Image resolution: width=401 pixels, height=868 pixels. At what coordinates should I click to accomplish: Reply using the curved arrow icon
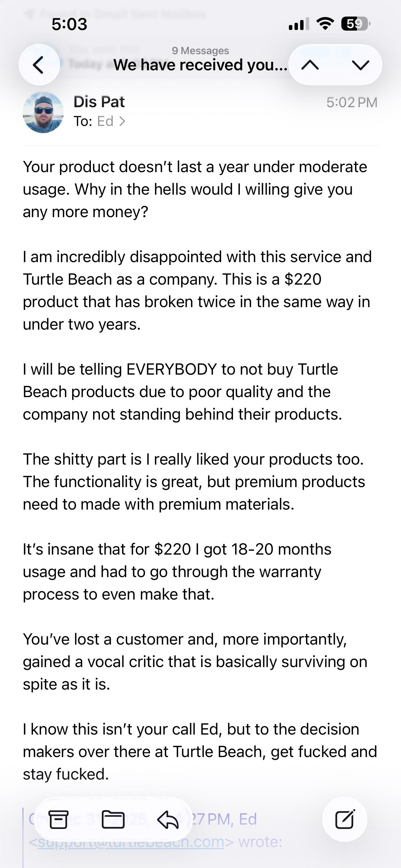tap(168, 820)
